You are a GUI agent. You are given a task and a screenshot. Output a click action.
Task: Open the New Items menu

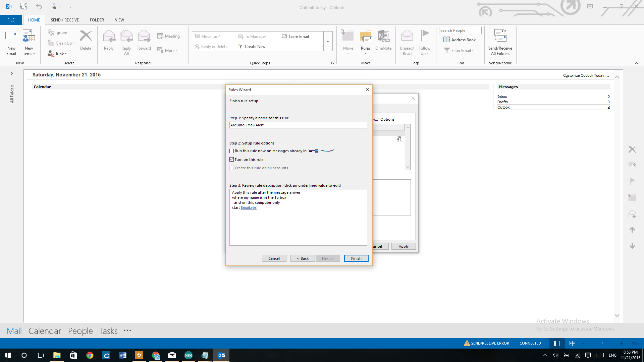[29, 43]
